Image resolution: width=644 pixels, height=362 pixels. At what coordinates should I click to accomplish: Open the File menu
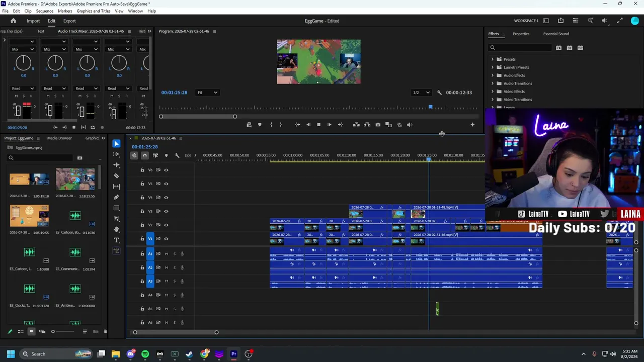pos(5,11)
